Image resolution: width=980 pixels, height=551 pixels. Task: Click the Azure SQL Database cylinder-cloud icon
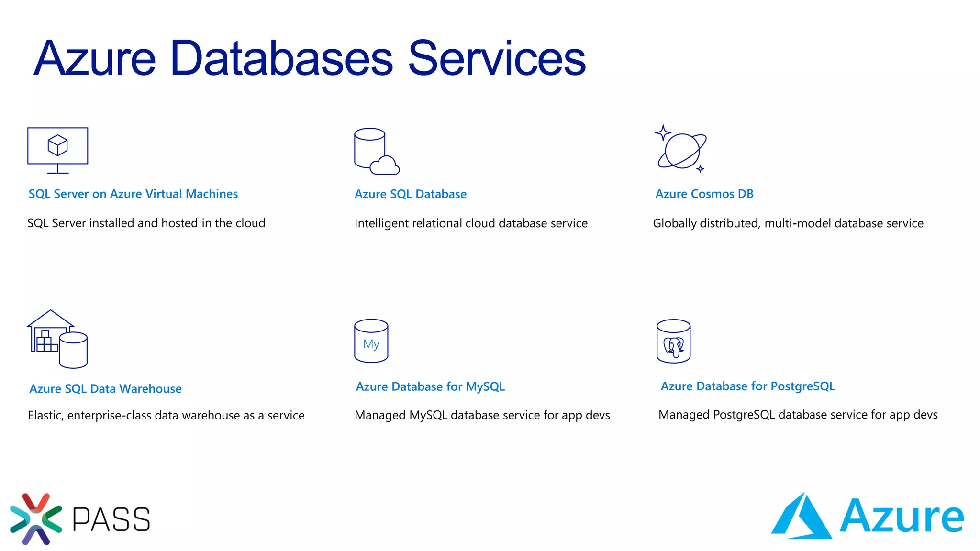coord(377,151)
